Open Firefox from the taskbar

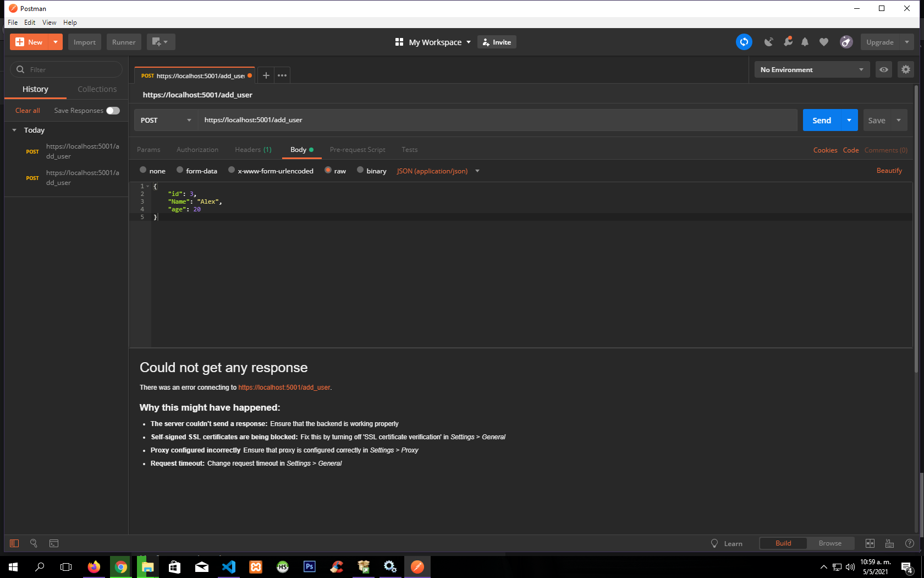(x=94, y=566)
